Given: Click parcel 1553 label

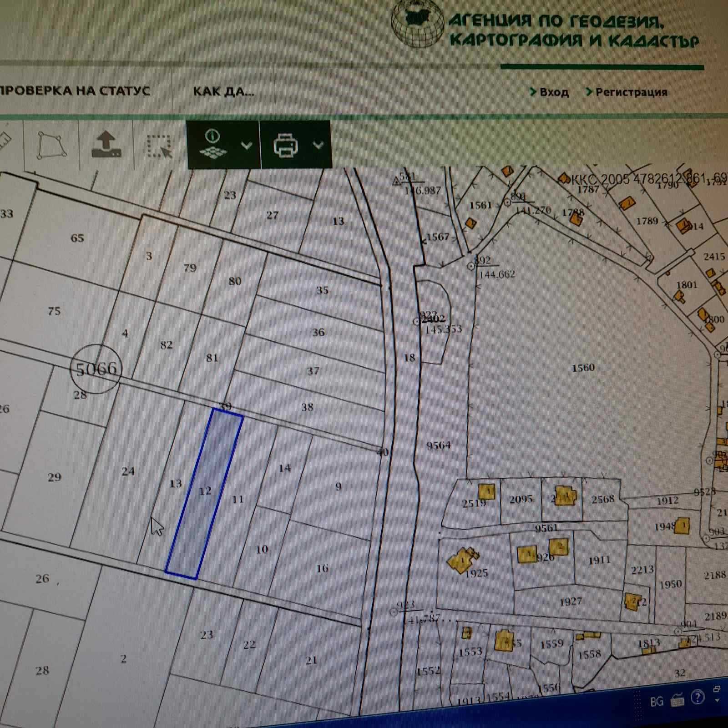Looking at the screenshot, I should [470, 652].
